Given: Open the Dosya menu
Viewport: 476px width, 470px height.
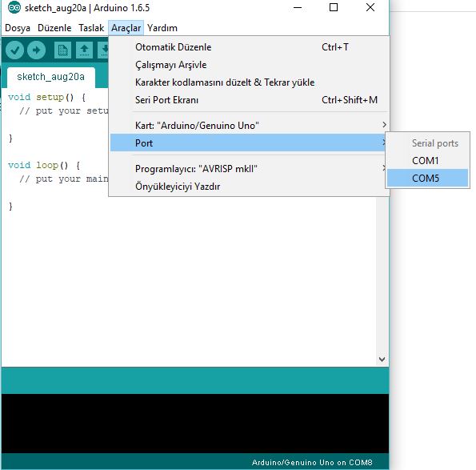Looking at the screenshot, I should (18, 28).
